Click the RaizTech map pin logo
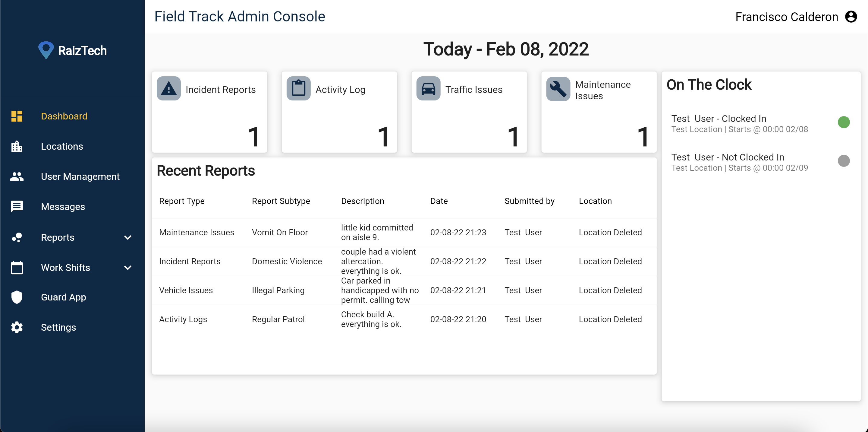 pyautogui.click(x=46, y=50)
